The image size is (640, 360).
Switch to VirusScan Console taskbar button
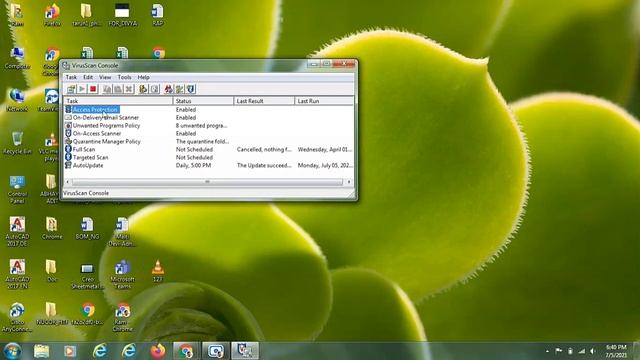coord(245,351)
